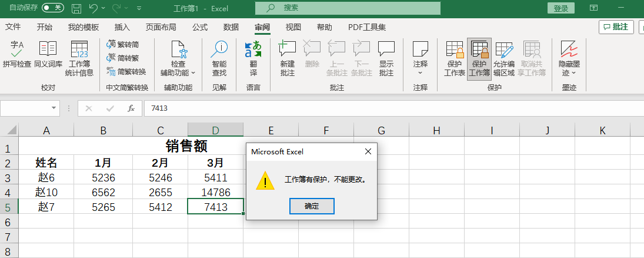Click the 检查辅助功能 accessibility checker icon

(178, 49)
